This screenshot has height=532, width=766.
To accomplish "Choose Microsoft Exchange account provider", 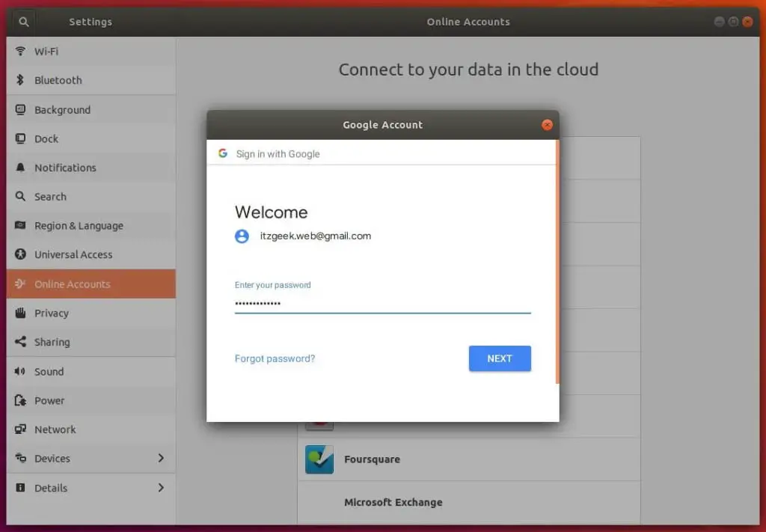I will click(x=469, y=503).
